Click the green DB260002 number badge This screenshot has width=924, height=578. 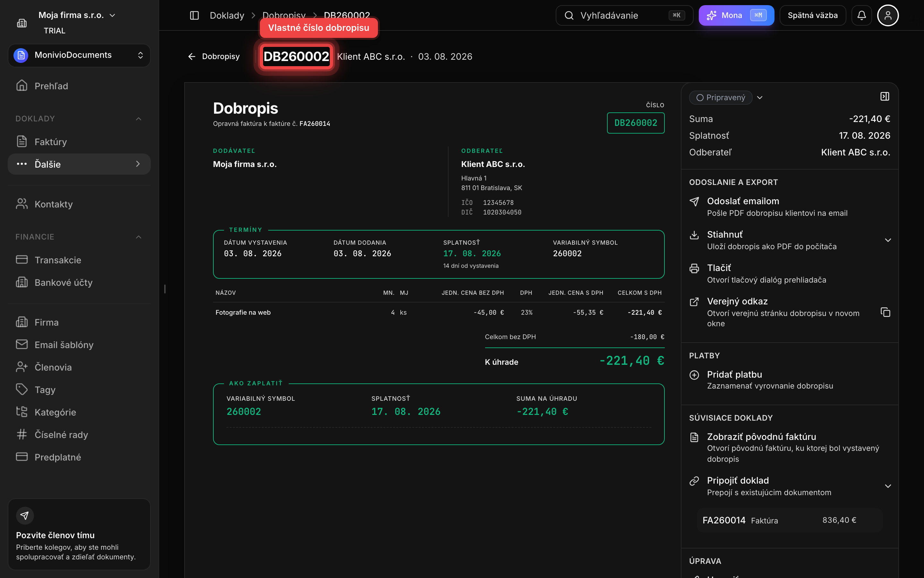tap(635, 123)
